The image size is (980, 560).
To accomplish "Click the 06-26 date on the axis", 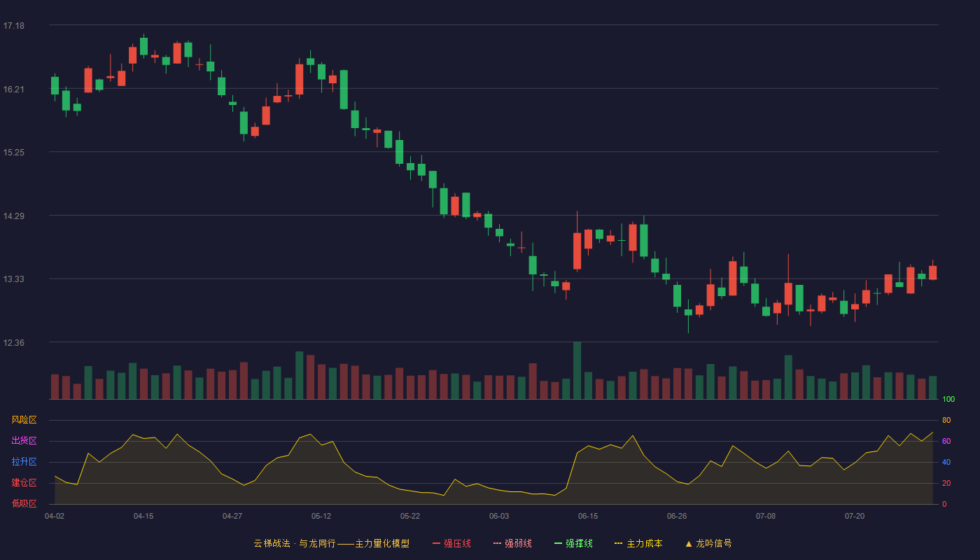I will tap(677, 516).
